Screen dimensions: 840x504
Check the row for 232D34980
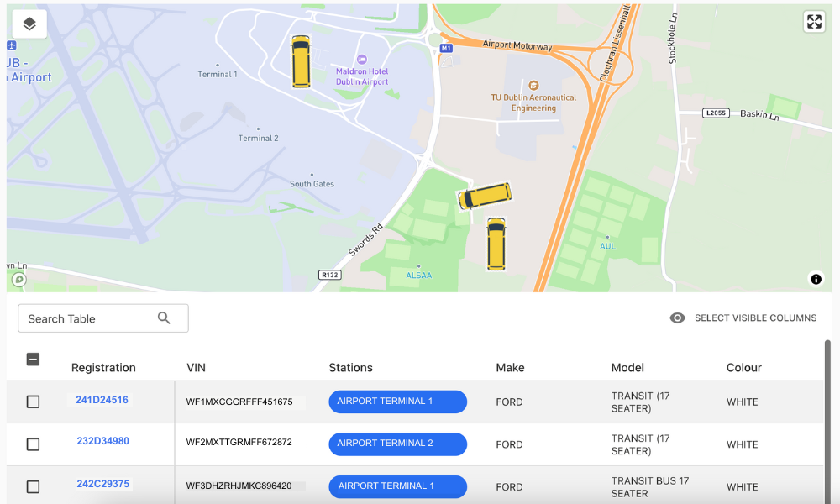tap(33, 444)
